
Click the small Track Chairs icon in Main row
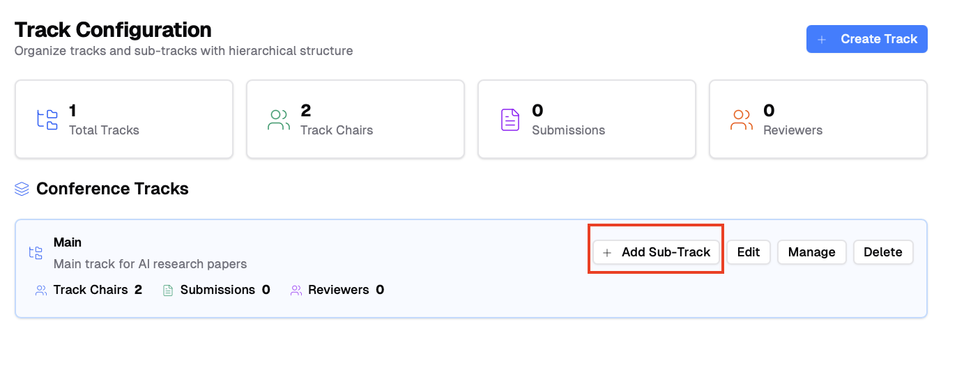click(41, 290)
